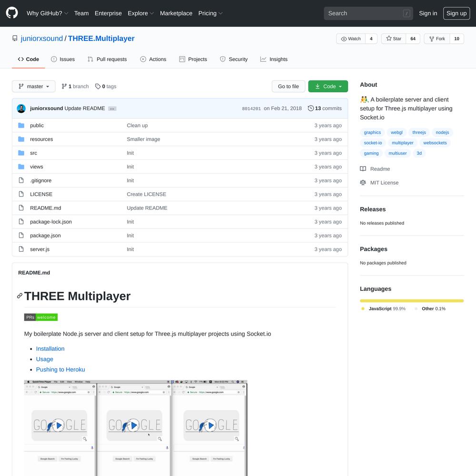This screenshot has height=476, width=476.
Task: Click the file icon for package.json
Action: [21, 235]
